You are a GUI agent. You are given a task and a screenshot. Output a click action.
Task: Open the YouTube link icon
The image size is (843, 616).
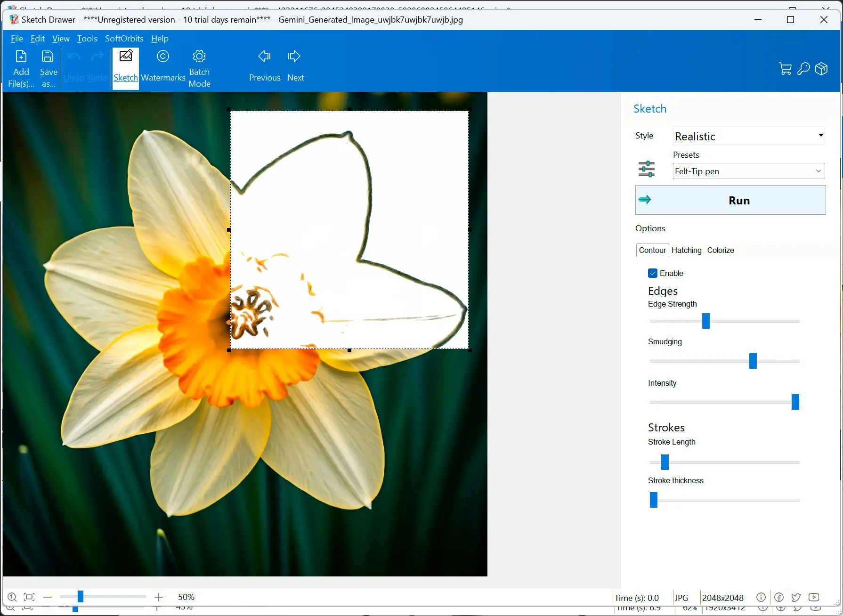click(814, 597)
